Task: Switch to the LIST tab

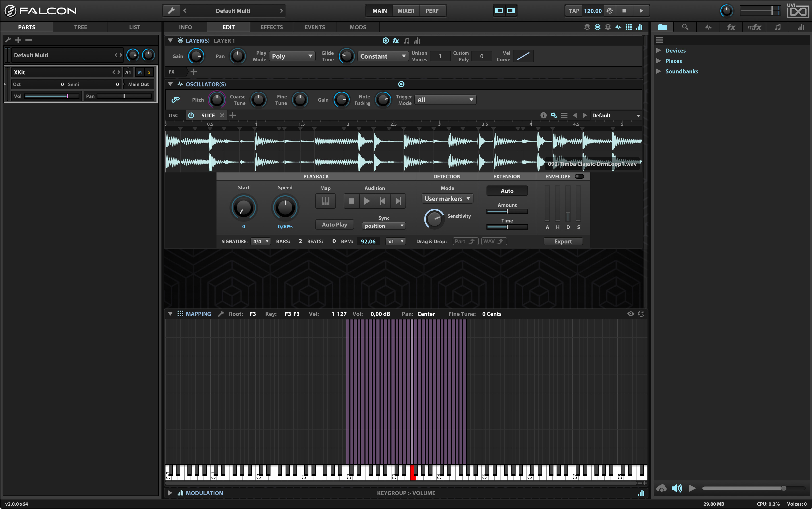Action: (134, 27)
